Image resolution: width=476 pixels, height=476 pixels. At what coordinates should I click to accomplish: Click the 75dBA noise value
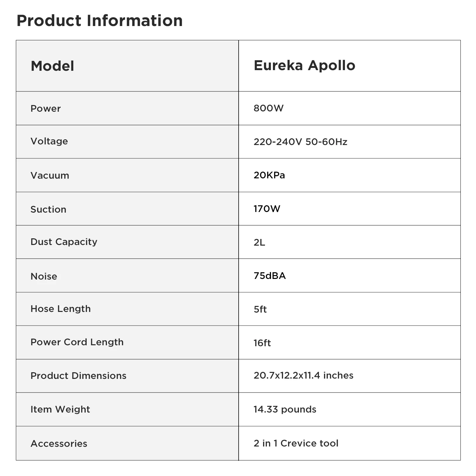(270, 276)
